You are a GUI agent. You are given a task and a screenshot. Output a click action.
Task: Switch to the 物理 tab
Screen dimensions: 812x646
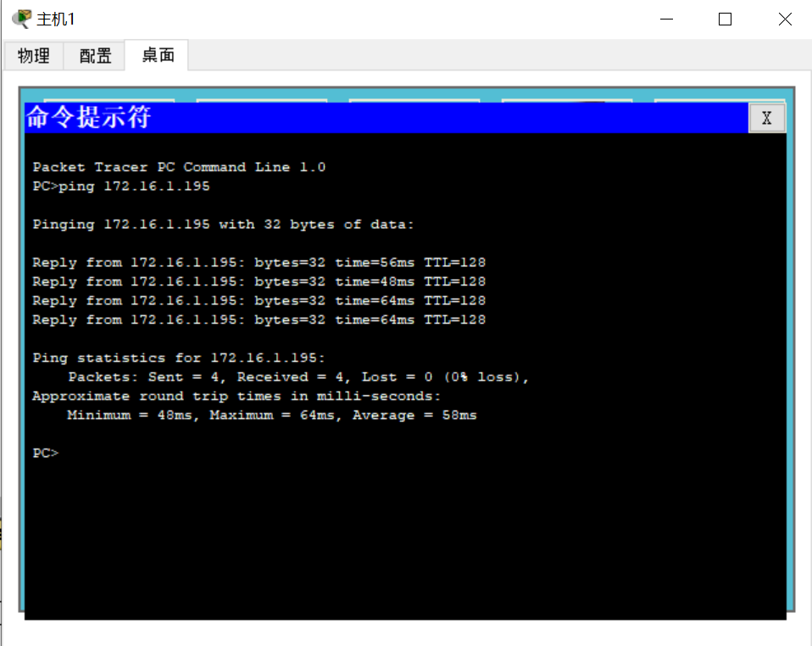click(34, 55)
